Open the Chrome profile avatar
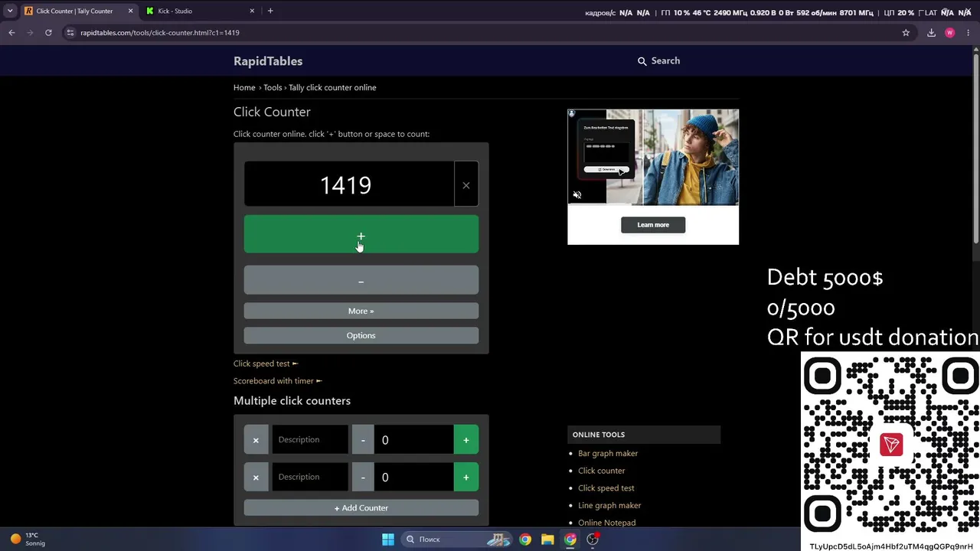 click(950, 33)
